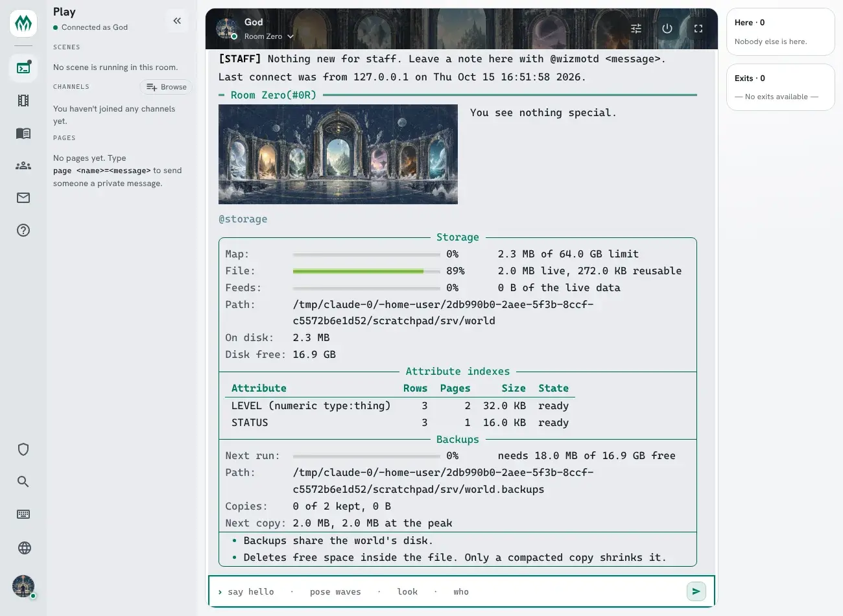Open the help question mark icon
This screenshot has height=616, width=843.
click(23, 230)
